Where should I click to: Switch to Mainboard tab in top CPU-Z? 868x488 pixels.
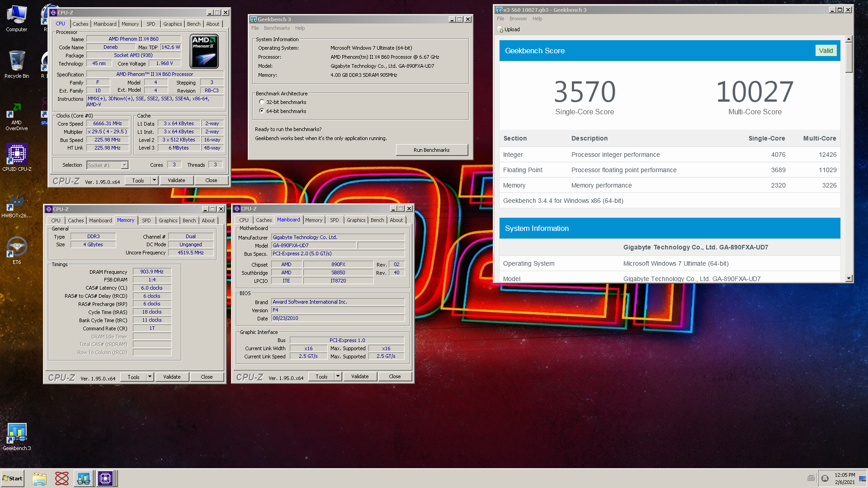(x=105, y=24)
